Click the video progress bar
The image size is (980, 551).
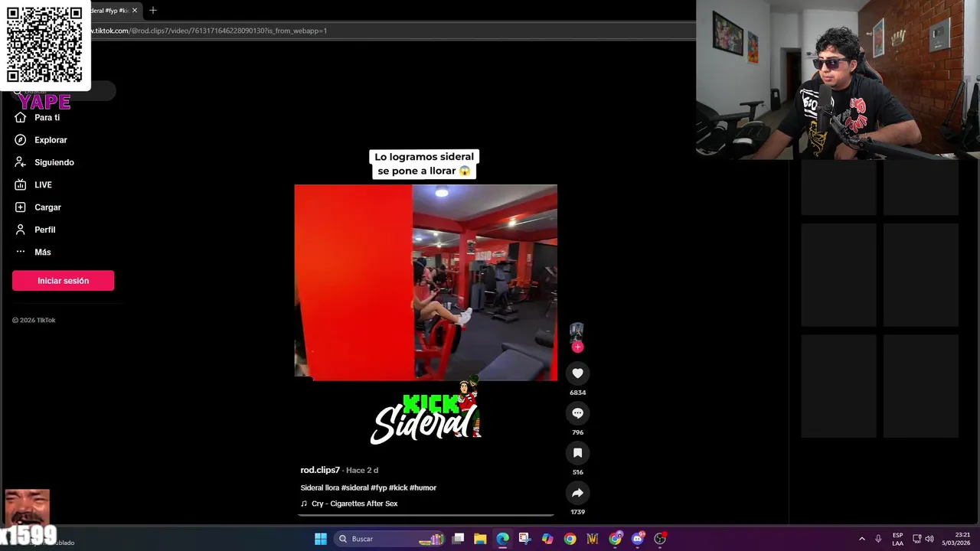pos(426,515)
